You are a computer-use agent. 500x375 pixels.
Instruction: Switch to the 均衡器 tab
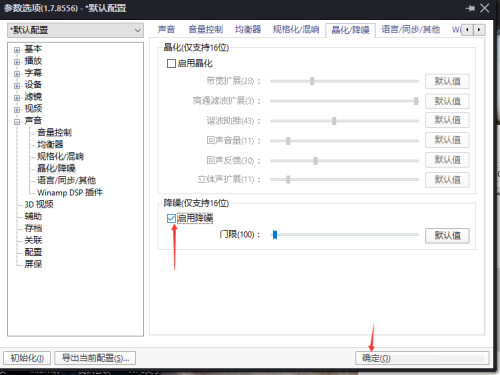pos(248,30)
